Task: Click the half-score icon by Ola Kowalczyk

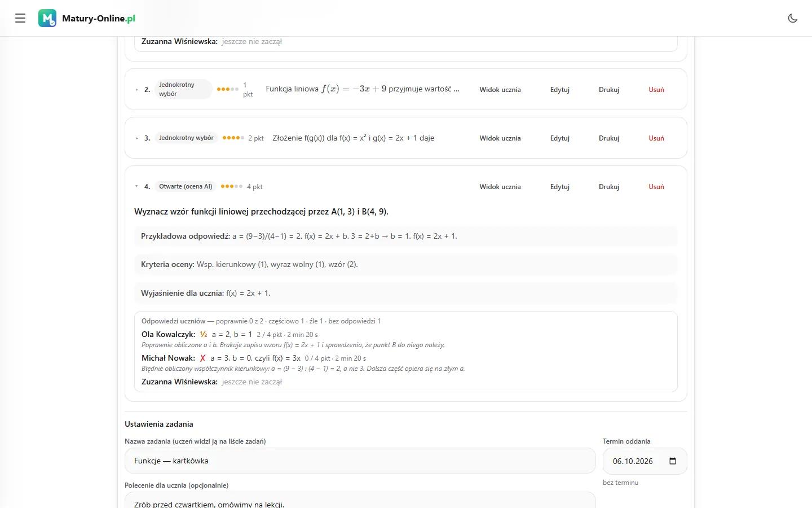Action: coord(204,334)
